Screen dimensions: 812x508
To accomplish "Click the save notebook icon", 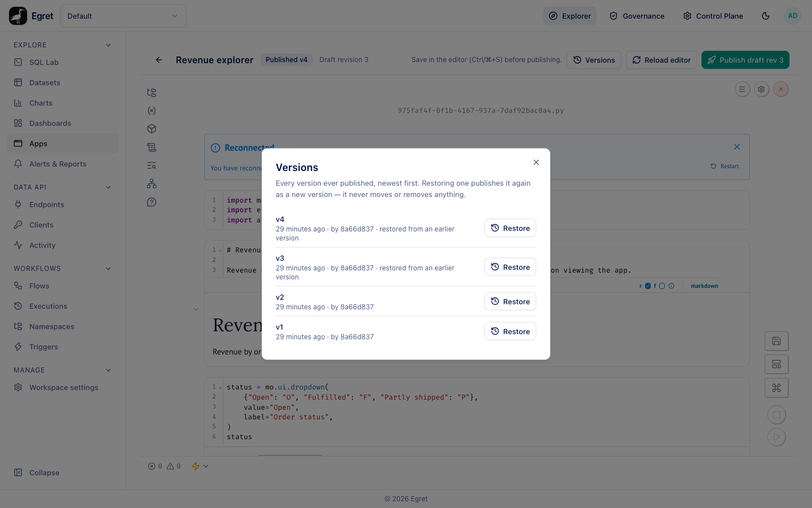I will [x=776, y=341].
